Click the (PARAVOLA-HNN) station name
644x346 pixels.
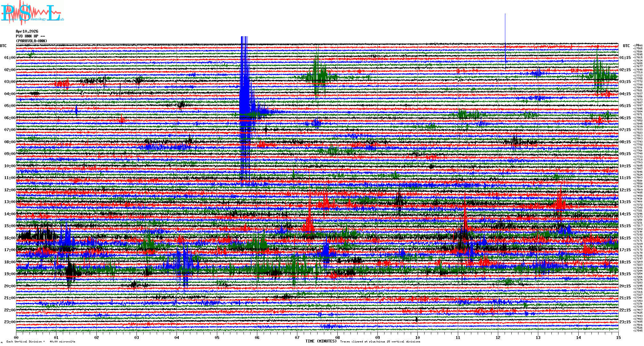click(x=32, y=41)
